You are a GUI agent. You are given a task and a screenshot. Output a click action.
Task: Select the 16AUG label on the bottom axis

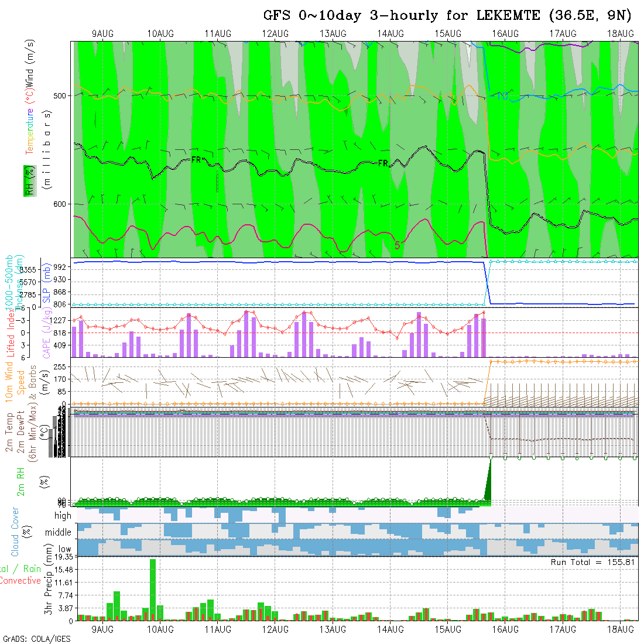coord(506,629)
